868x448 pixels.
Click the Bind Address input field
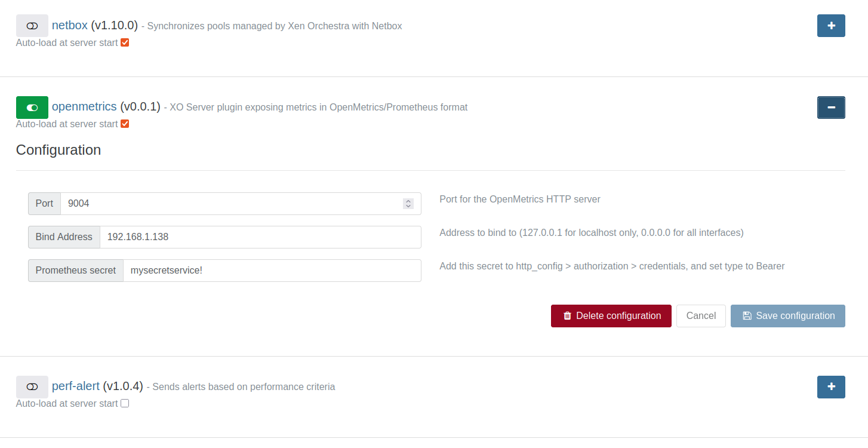(260, 237)
